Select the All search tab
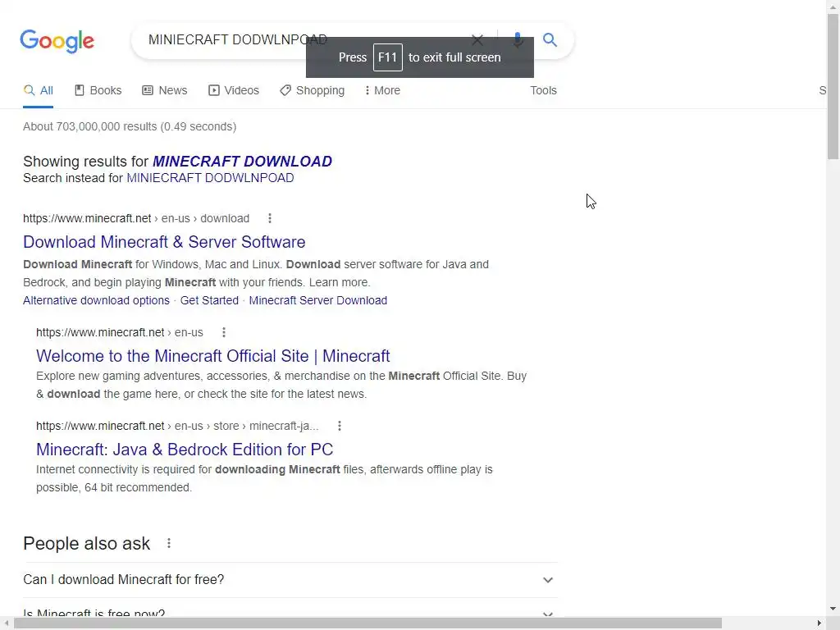This screenshot has width=840, height=630. [38, 90]
